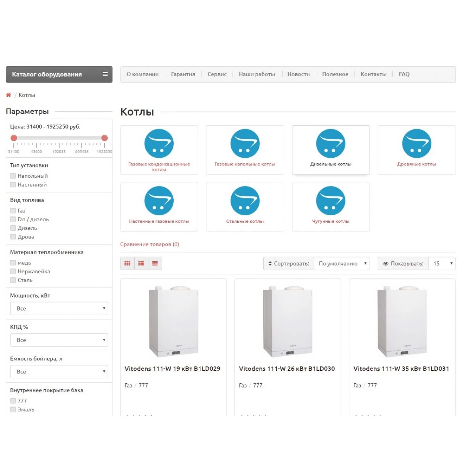Open the FAQ menu item
Screen dimensions: 476x476
[x=404, y=74]
